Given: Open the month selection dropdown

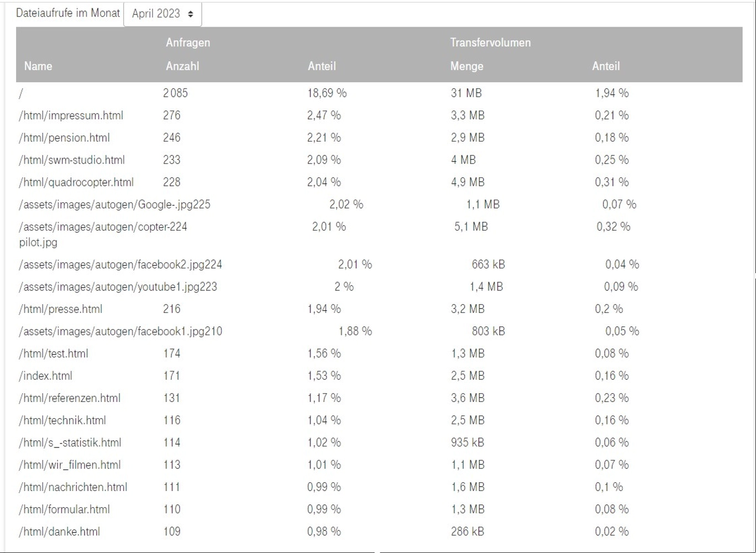Looking at the screenshot, I should point(162,13).
